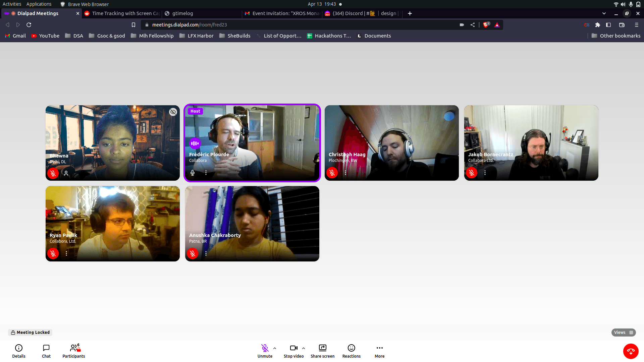Switch to the Time Tracking with Screen Capture tab

click(122, 13)
